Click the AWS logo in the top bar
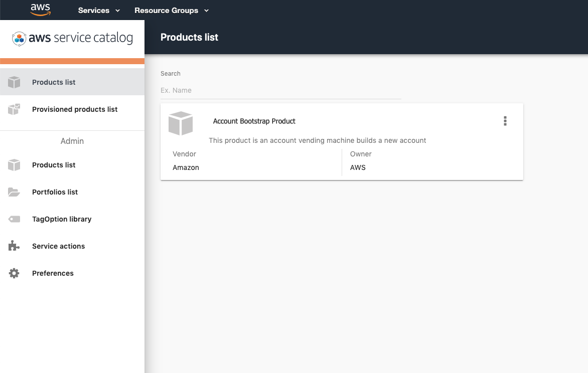The image size is (588, 373). point(41,10)
